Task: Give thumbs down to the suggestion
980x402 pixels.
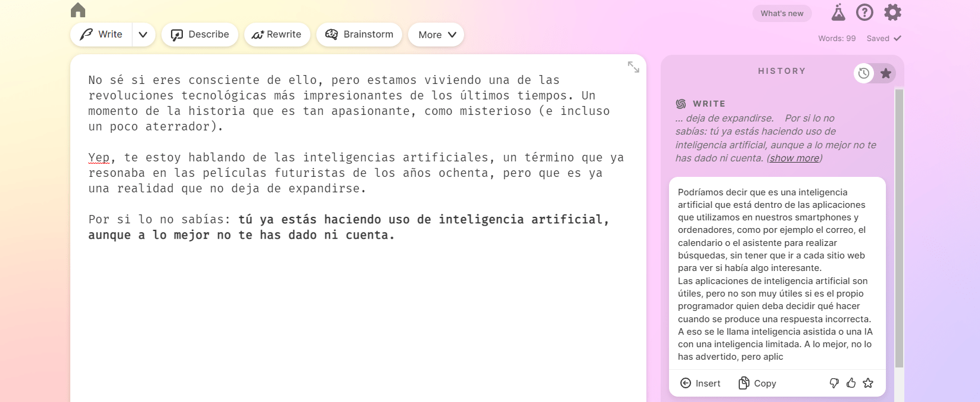Action: [834, 383]
